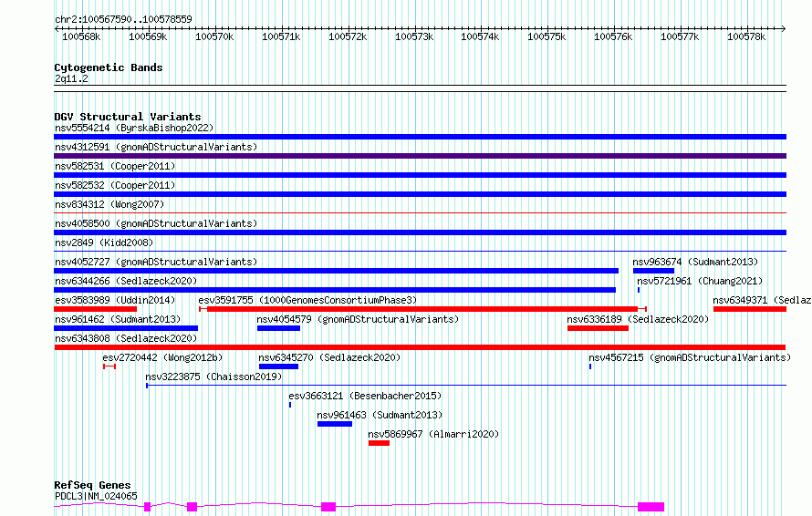Click the ruler's right arrow end

click(784, 28)
